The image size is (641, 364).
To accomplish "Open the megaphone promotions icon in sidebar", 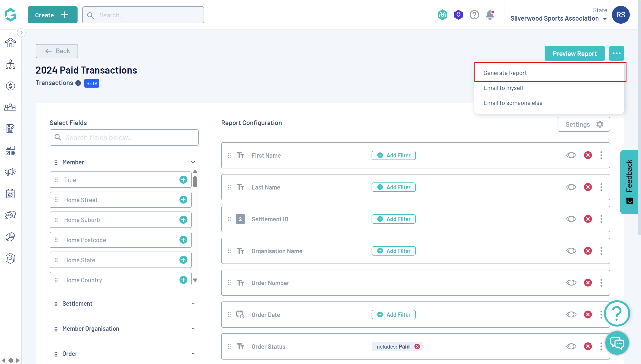I will tap(10, 172).
